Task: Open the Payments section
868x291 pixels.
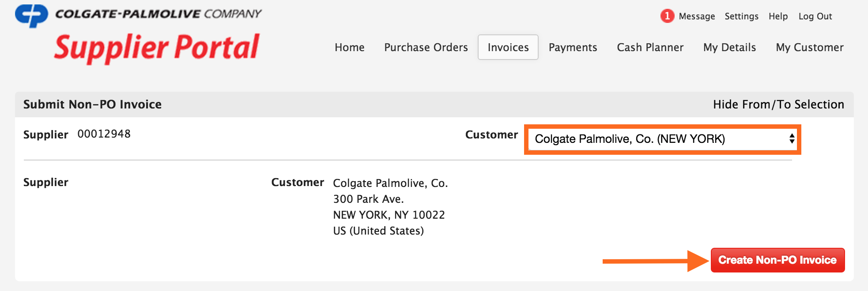Action: click(x=573, y=47)
